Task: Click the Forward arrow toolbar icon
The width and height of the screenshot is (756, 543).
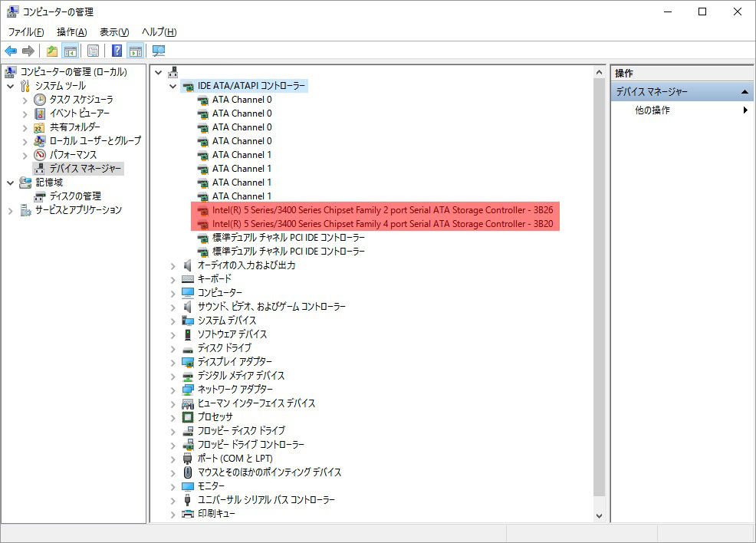Action: tap(28, 51)
